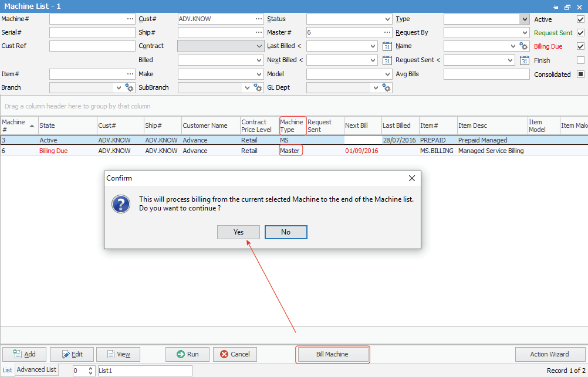Screen dimensions: 588x377
Task: Open the calendar picker for Next Billed
Action: pyautogui.click(x=387, y=60)
